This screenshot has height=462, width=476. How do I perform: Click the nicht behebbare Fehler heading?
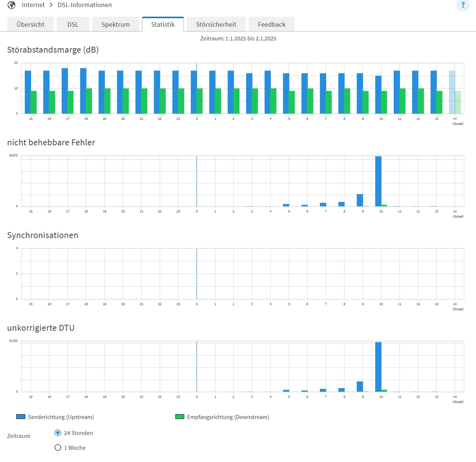51,142
